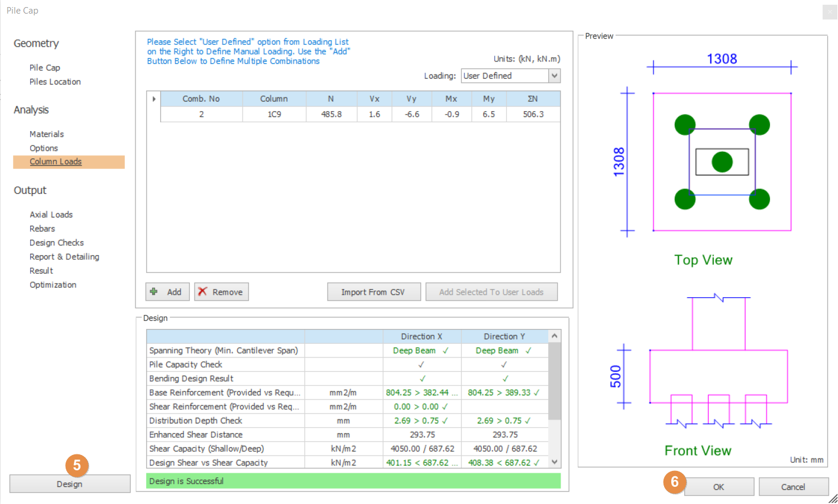
Task: Select the Vx value 1.6
Action: pyautogui.click(x=374, y=114)
